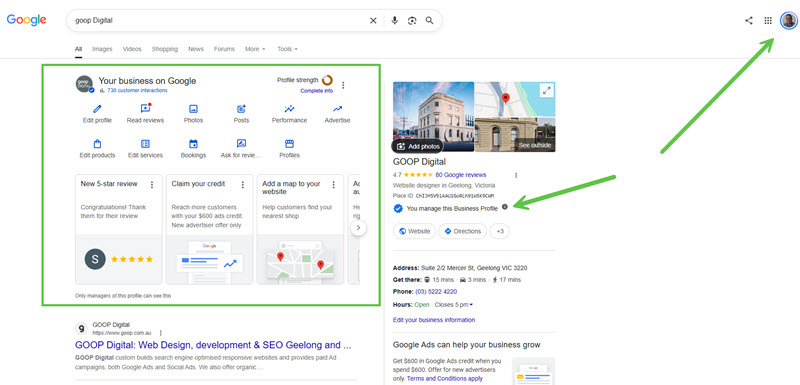
Task: Click the Google logo
Action: [27, 20]
